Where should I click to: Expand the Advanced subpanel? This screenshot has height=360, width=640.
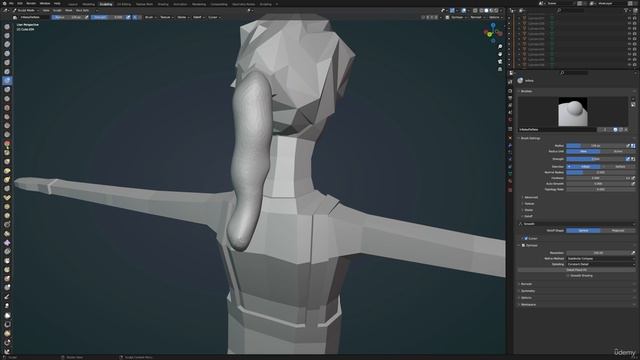click(531, 198)
